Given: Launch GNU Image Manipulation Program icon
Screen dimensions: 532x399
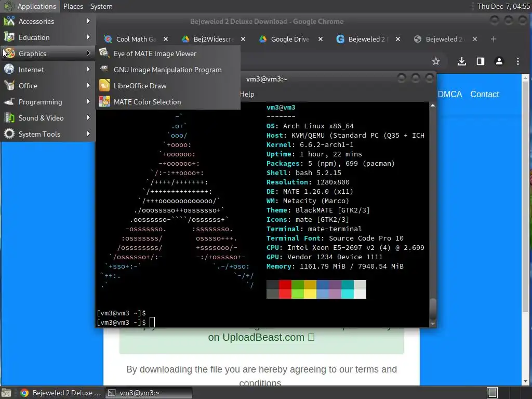Looking at the screenshot, I should click(x=104, y=70).
